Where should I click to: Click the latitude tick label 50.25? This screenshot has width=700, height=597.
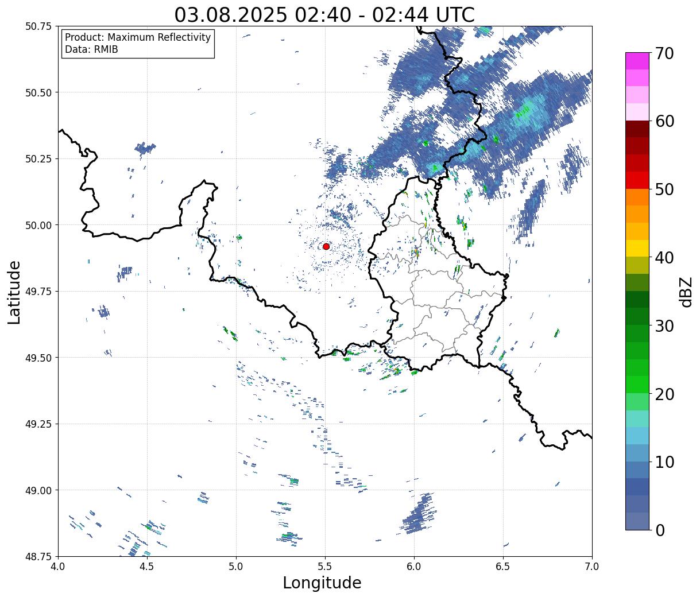coord(38,159)
